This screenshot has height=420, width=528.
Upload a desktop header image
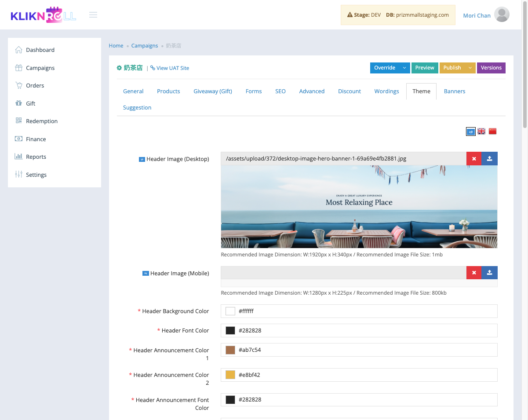click(490, 159)
